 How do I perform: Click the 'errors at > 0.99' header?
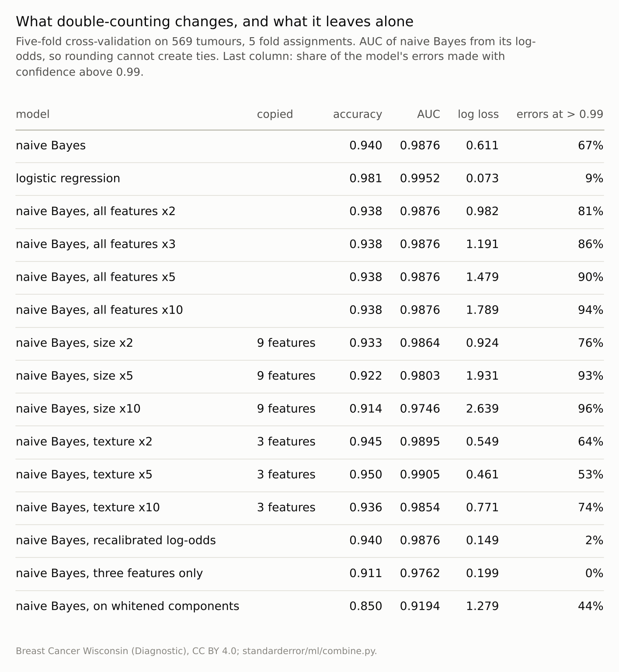[x=560, y=114]
